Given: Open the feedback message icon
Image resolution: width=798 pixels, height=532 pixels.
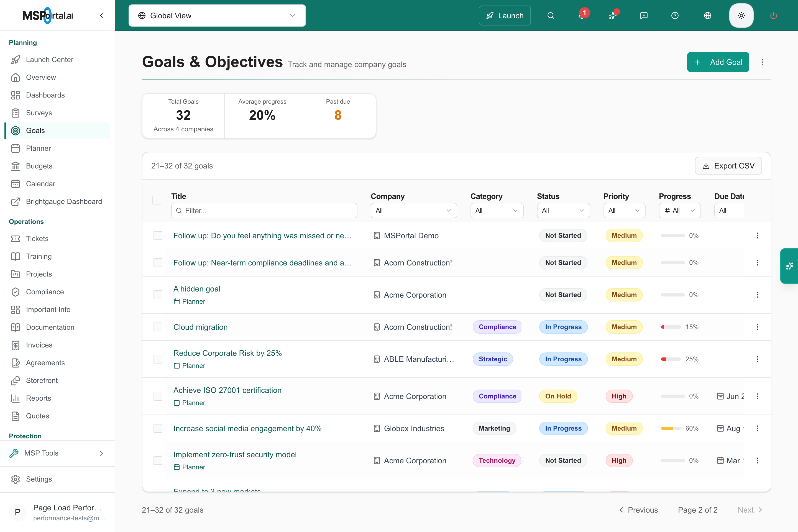Looking at the screenshot, I should tap(644, 16).
